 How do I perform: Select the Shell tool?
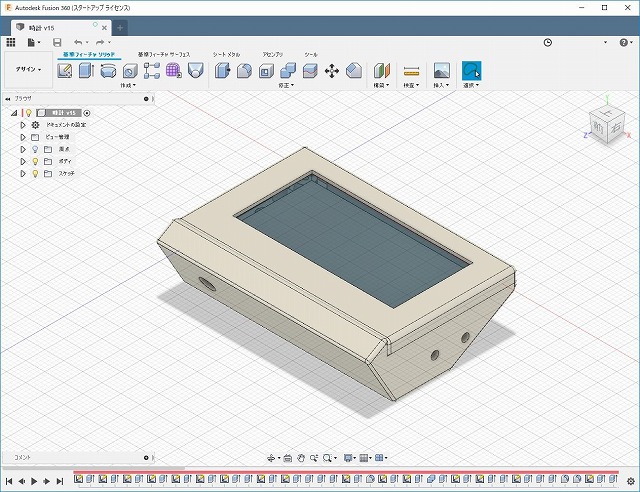tap(266, 71)
